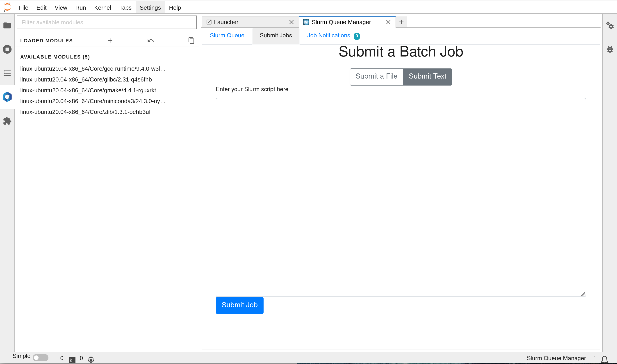617x364 pixels.
Task: Click the list/table icon in left sidebar
Action: click(x=7, y=73)
